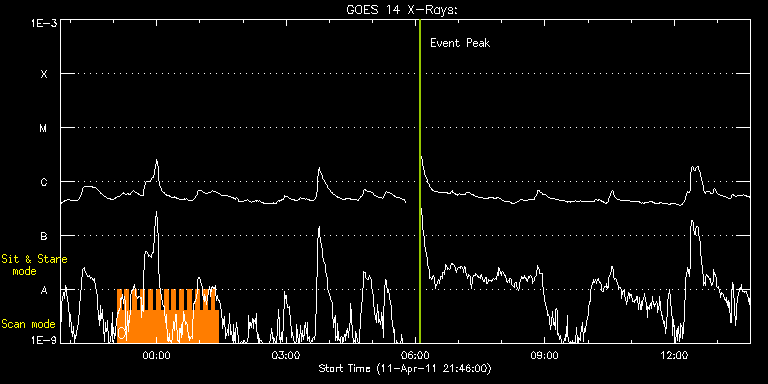The width and height of the screenshot is (768, 384).
Task: Click the orange scan mode observation block
Action: tap(168, 316)
